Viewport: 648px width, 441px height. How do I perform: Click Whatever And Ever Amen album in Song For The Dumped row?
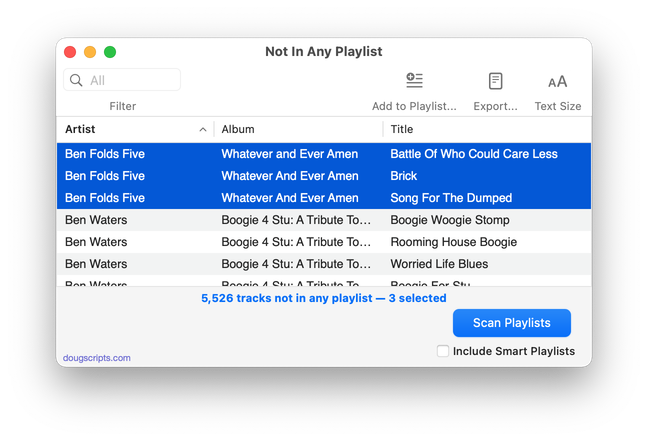(x=290, y=198)
